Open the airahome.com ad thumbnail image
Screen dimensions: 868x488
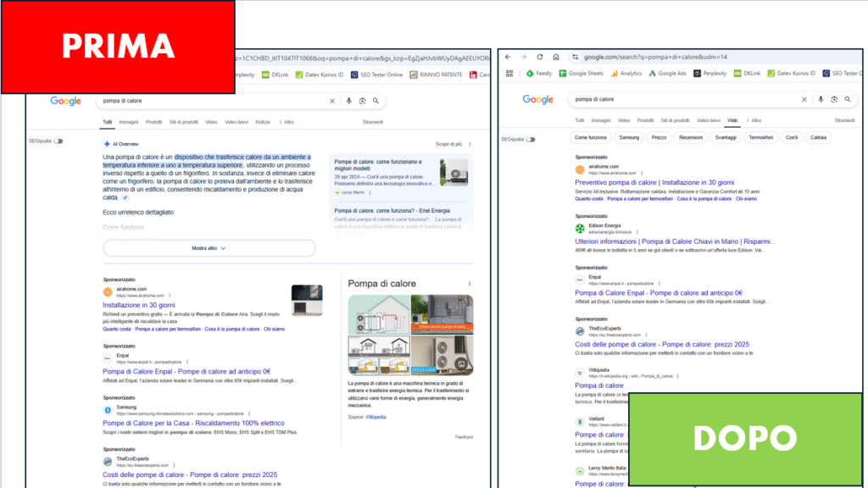pos(307,301)
